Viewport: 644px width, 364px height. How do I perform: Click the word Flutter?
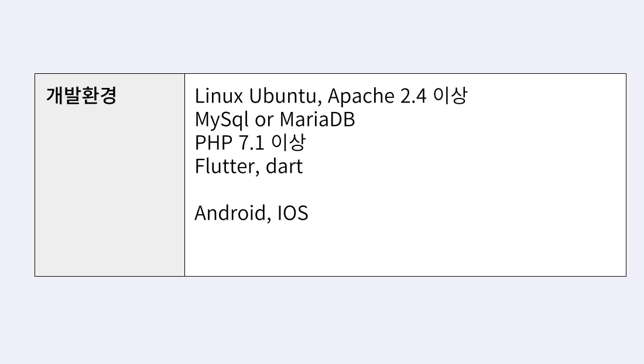227,166
